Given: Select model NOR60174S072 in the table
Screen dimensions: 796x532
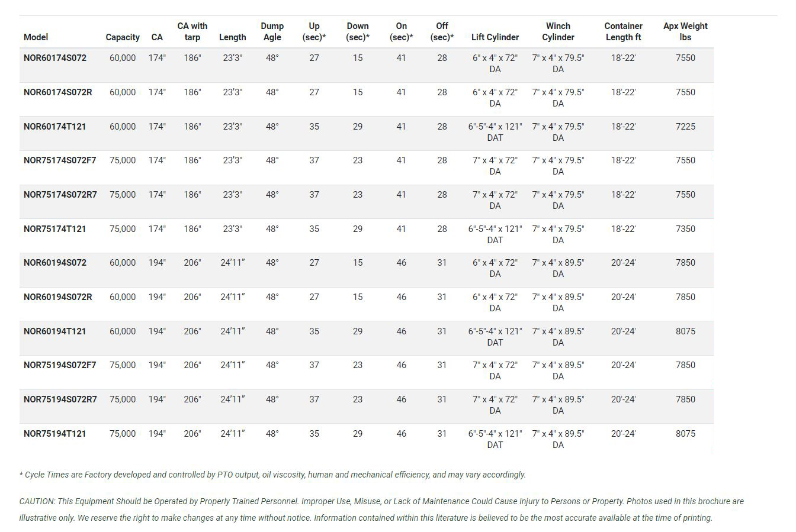Looking at the screenshot, I should [55, 58].
